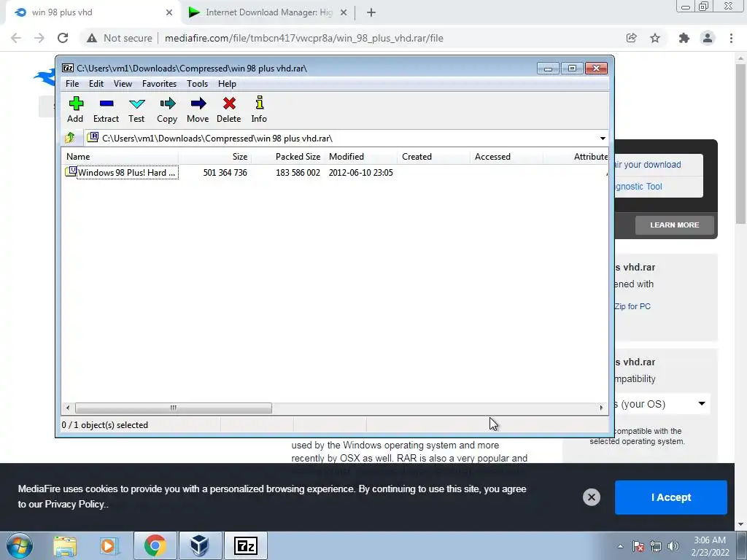Click the browser forward arrow
The width and height of the screenshot is (747, 560).
coord(39,38)
